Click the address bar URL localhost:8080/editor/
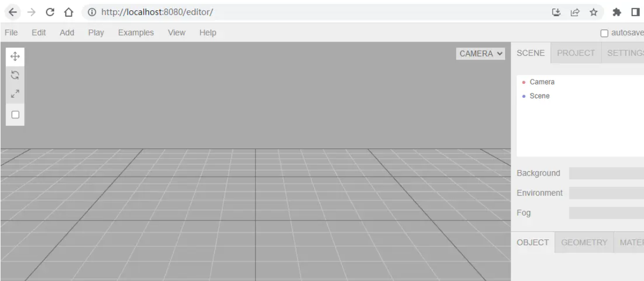Viewport: 644px width, 281px height. coord(157,12)
